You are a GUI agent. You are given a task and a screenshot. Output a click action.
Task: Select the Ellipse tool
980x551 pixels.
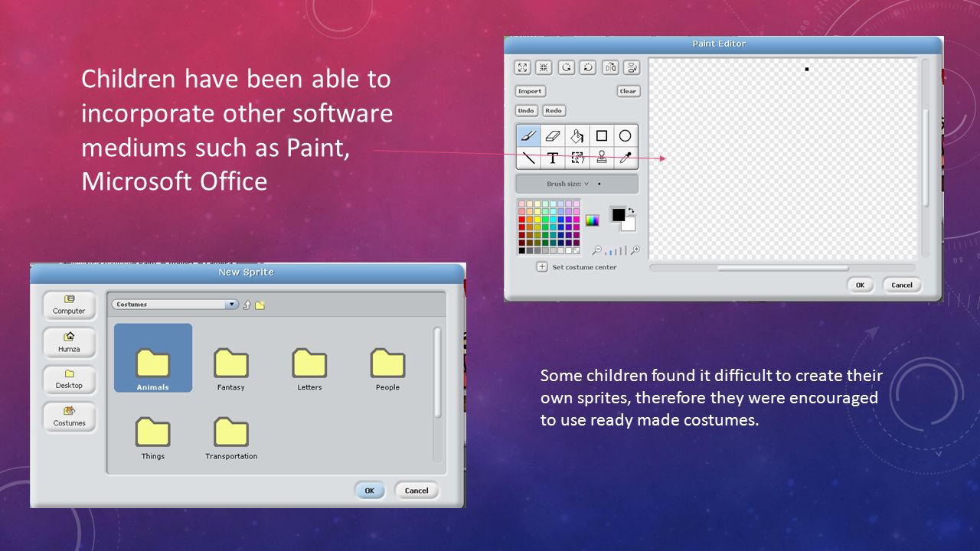tap(626, 136)
